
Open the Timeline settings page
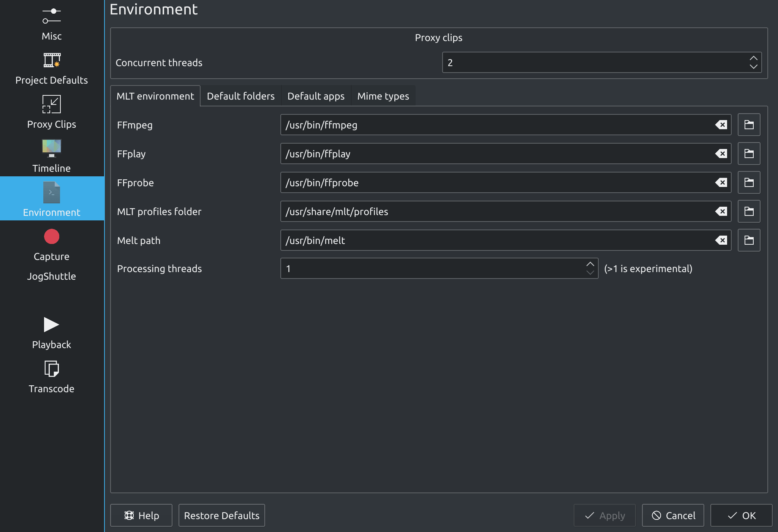[x=52, y=157]
